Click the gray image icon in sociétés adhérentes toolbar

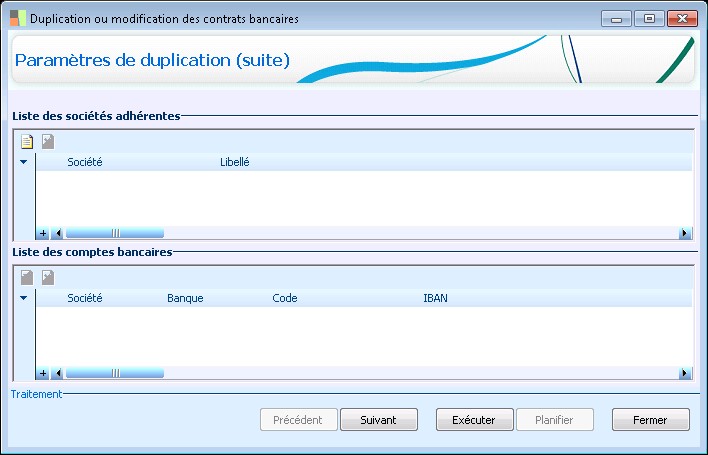click(48, 142)
